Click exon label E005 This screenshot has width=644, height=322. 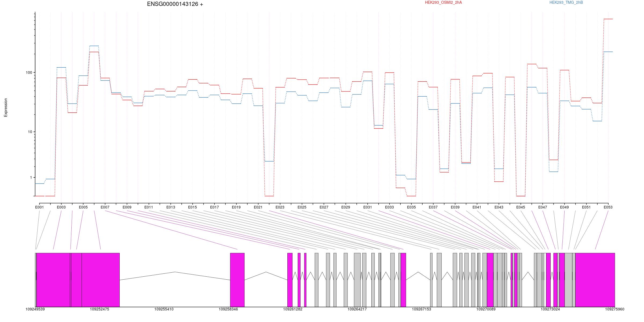coord(83,207)
